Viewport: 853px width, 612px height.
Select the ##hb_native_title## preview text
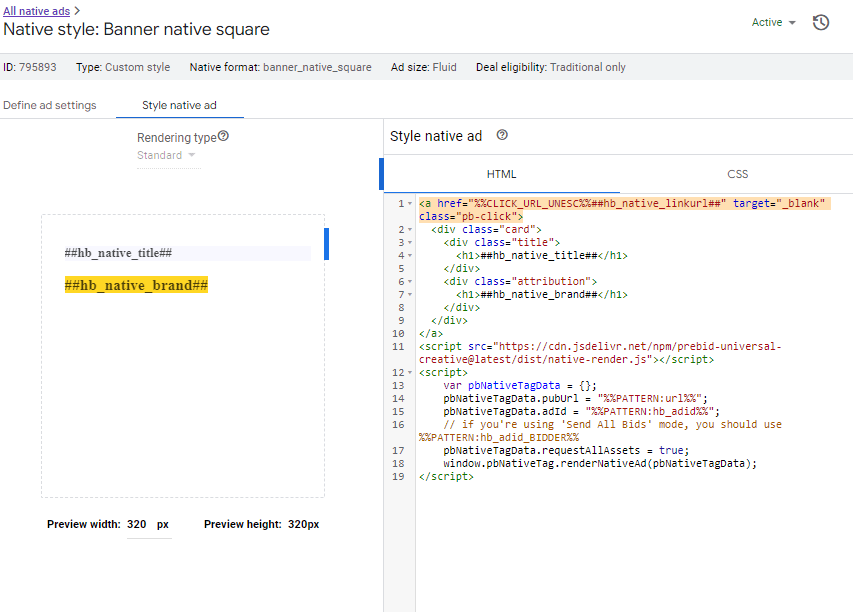118,254
